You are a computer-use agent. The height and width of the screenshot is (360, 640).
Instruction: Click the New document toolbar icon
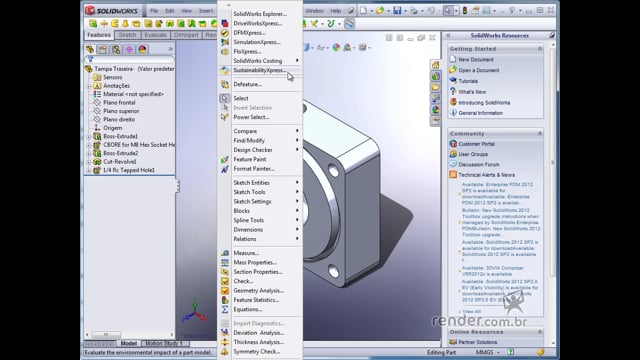pyautogui.click(x=363, y=11)
